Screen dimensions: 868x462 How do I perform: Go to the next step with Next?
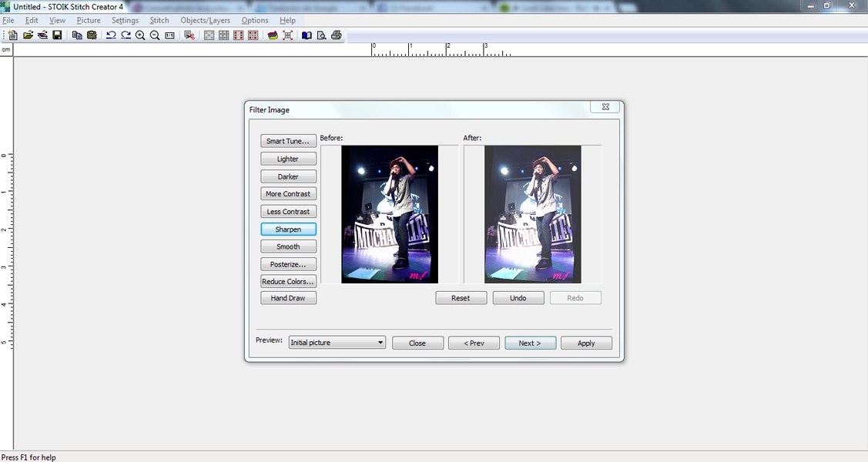[x=530, y=343]
